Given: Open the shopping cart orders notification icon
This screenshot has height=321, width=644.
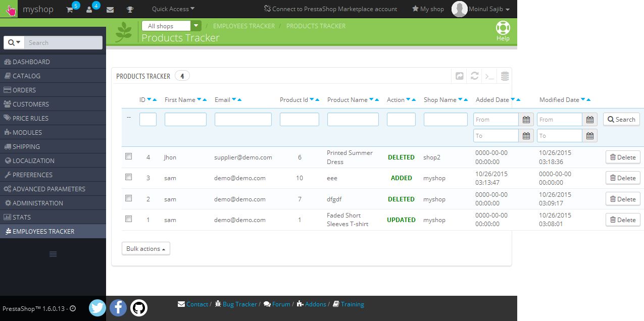Looking at the screenshot, I should click(70, 9).
